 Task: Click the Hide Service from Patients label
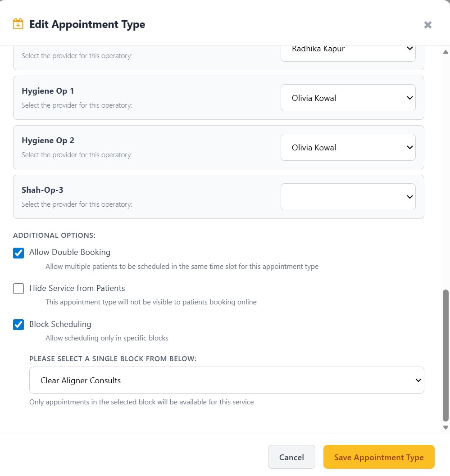(x=77, y=288)
